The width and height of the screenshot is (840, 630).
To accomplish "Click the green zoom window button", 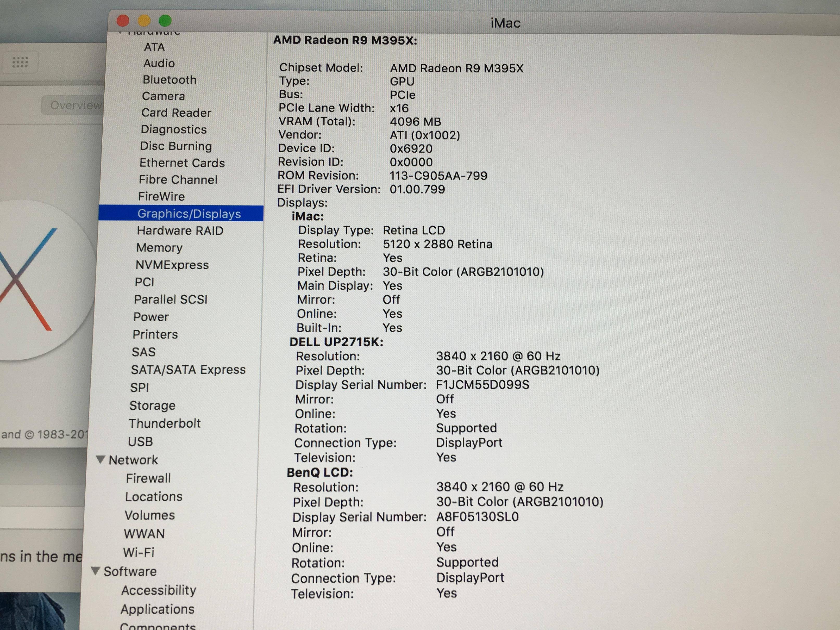I will pos(165,21).
